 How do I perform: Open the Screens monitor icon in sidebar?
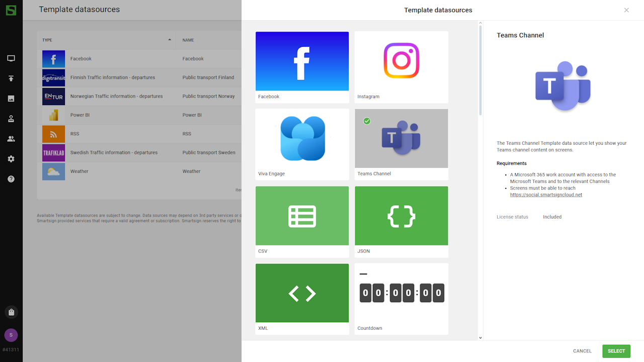11,58
